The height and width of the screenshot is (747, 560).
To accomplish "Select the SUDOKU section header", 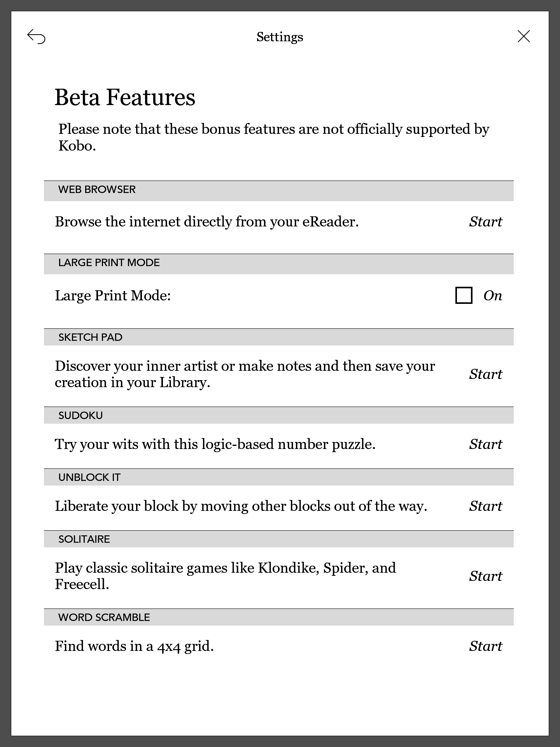I will [80, 416].
